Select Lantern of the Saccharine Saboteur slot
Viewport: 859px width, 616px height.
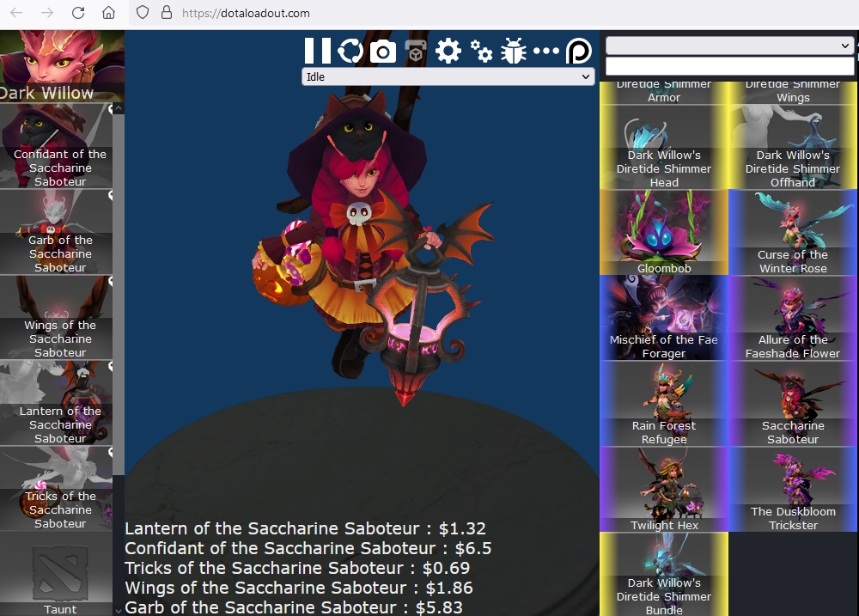point(56,403)
